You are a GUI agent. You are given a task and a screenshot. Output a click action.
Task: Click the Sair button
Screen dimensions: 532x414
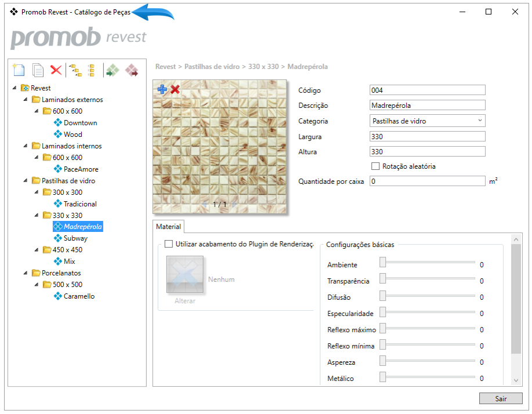coord(501,398)
